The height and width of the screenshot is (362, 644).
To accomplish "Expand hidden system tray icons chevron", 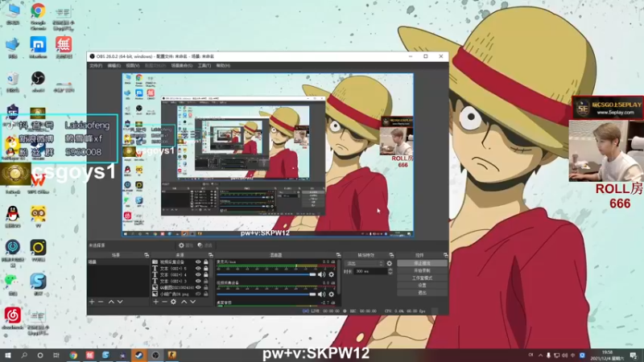I will click(x=540, y=355).
